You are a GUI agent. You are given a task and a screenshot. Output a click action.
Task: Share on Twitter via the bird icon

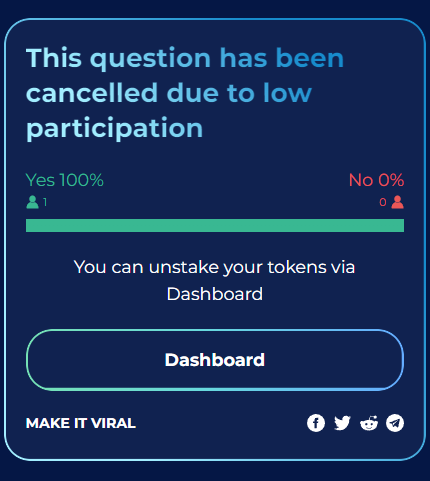click(x=342, y=423)
